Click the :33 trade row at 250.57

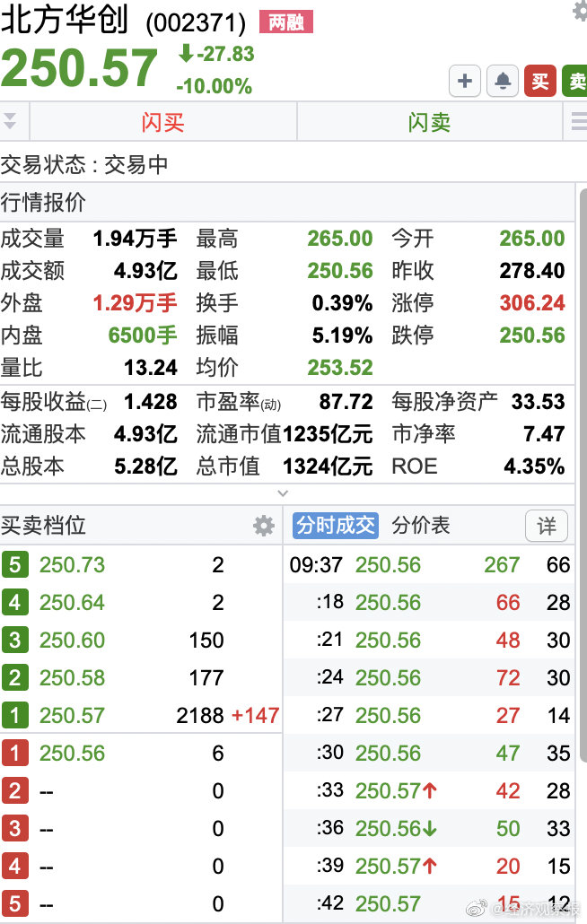pyautogui.click(x=430, y=791)
